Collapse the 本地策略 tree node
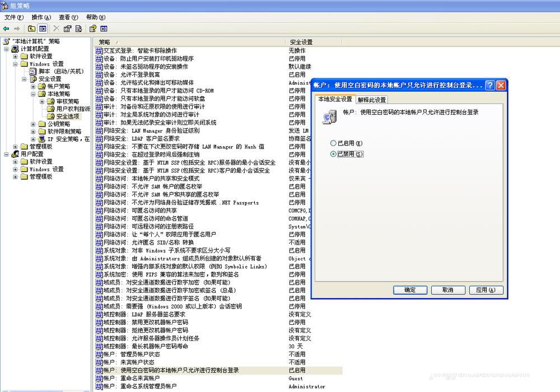 pyautogui.click(x=34, y=94)
